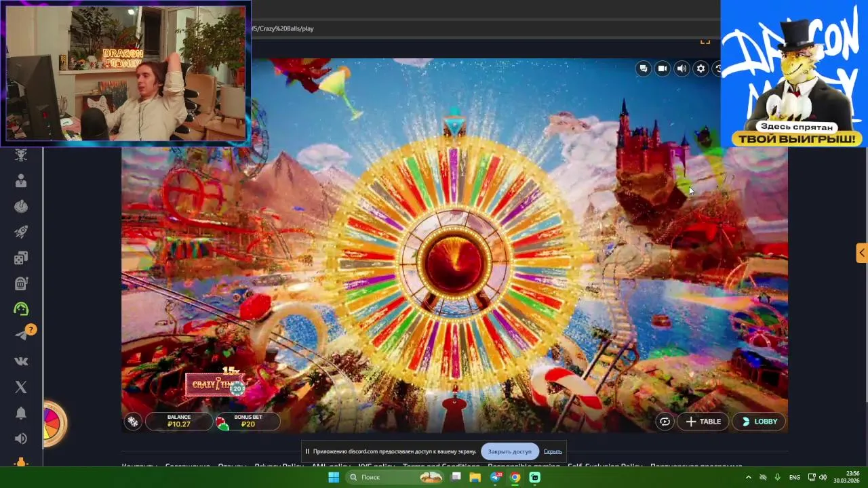
Task: Open game settings gear icon
Action: pos(701,68)
